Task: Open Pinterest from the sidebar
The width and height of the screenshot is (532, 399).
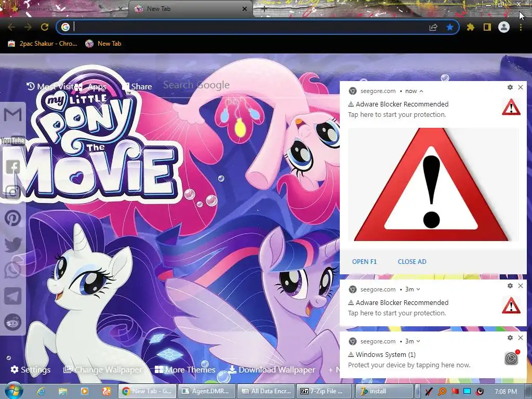Action: point(12,218)
